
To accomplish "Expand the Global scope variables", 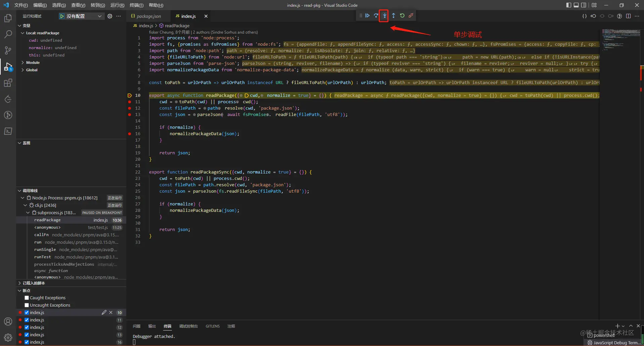I will (x=32, y=70).
